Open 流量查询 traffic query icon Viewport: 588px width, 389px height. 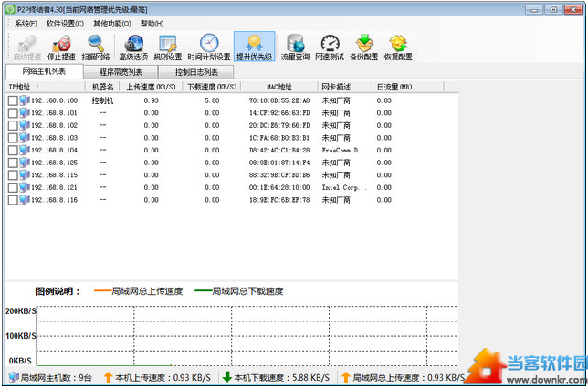click(295, 43)
